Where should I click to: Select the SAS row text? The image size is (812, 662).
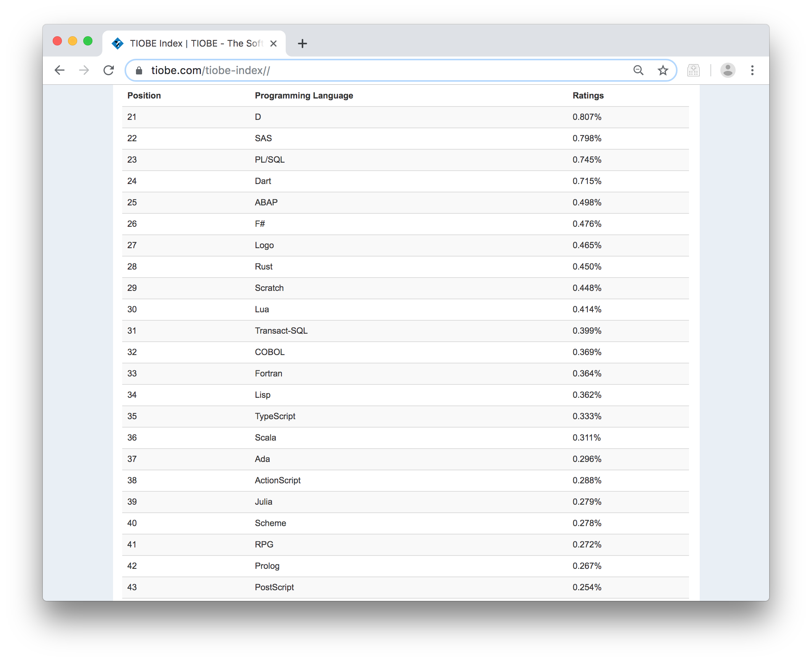(x=264, y=138)
